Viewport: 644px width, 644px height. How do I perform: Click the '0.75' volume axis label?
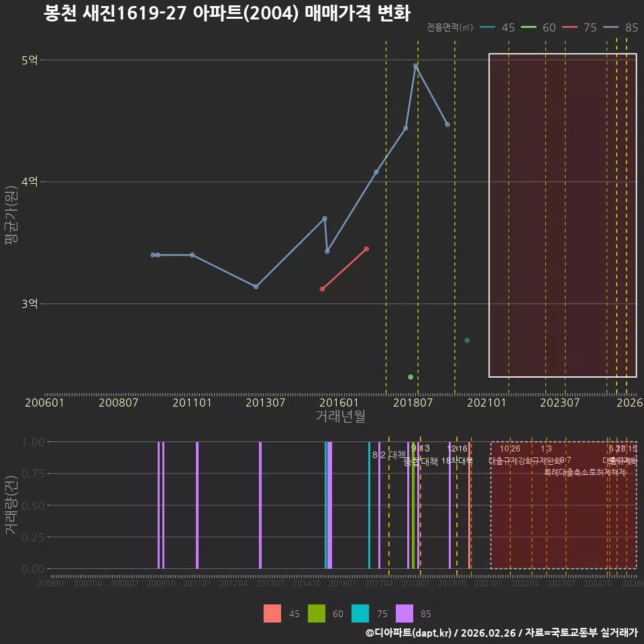[x=34, y=474]
